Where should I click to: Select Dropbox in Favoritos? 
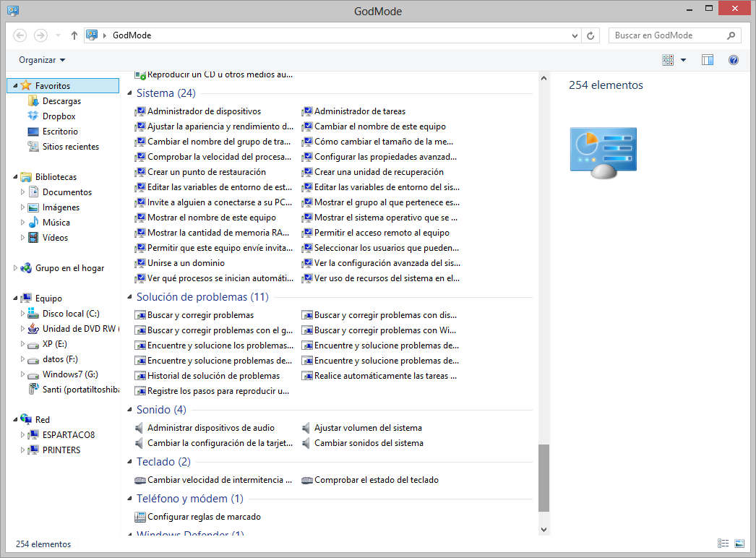click(x=59, y=116)
